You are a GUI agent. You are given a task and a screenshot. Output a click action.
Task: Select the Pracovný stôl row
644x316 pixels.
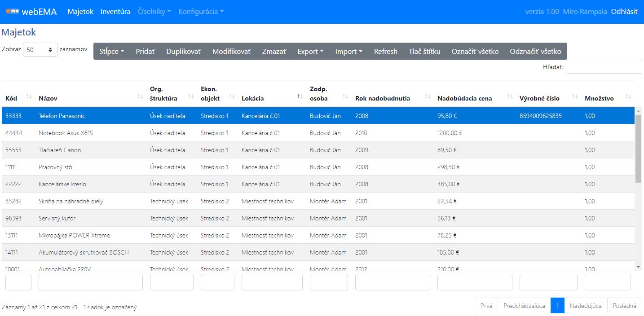318,167
